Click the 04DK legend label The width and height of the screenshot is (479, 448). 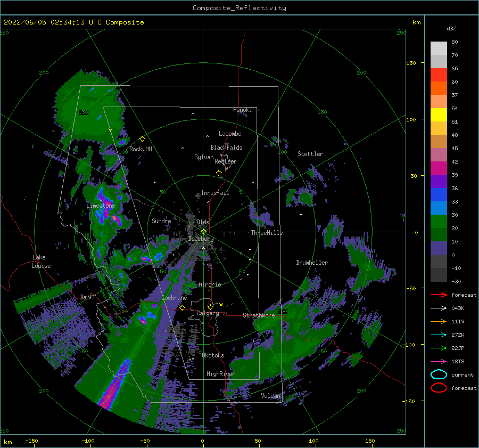(458, 308)
